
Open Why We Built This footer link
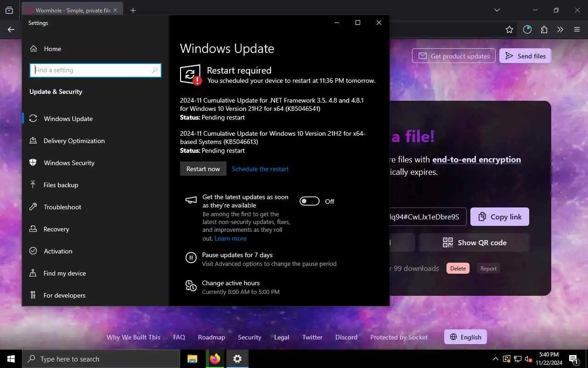pos(134,337)
